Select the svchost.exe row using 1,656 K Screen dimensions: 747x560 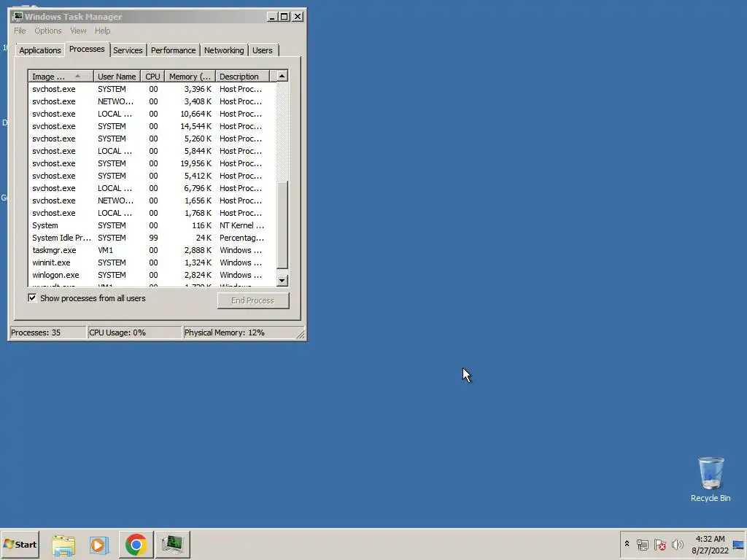tap(152, 201)
